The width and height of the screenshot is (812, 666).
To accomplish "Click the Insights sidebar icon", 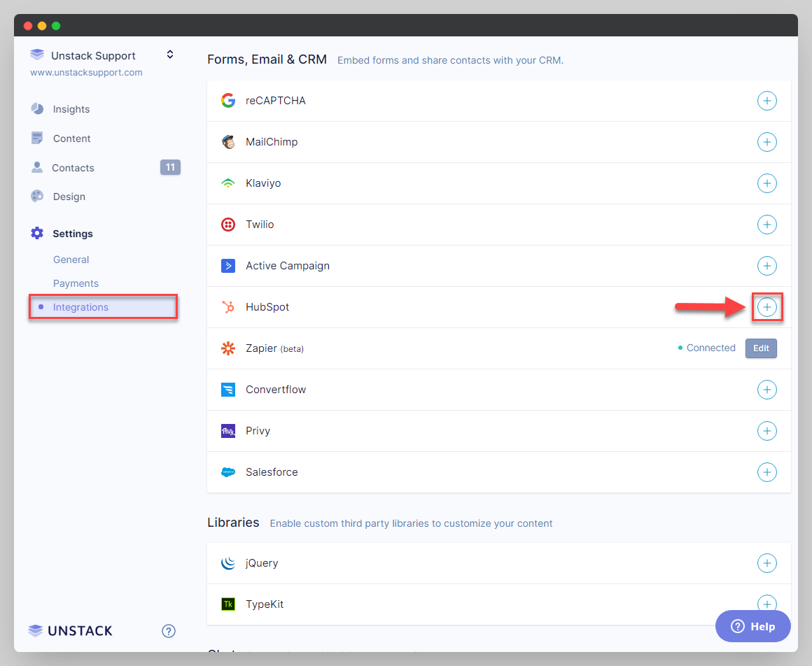I will (x=37, y=108).
